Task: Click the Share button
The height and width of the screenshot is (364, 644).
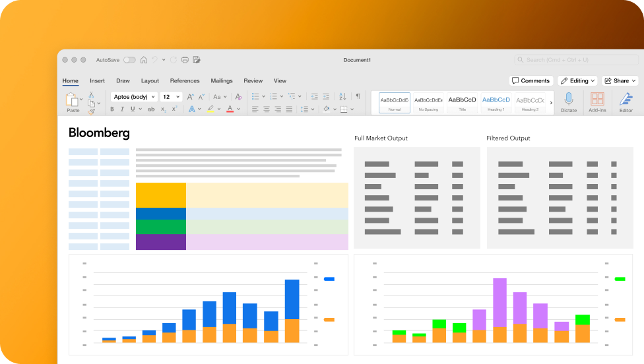Action: (x=620, y=80)
